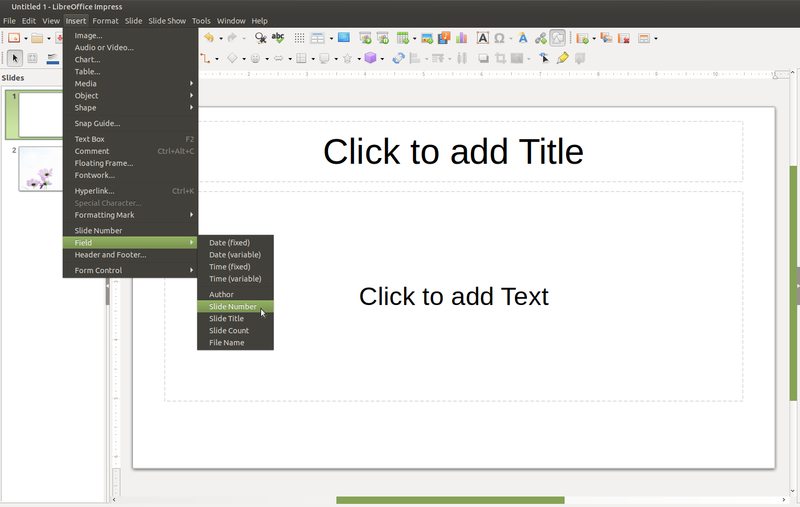Screen dimensions: 800x507
Task: Open Insert Table dropdown arrow
Action: tap(414, 38)
